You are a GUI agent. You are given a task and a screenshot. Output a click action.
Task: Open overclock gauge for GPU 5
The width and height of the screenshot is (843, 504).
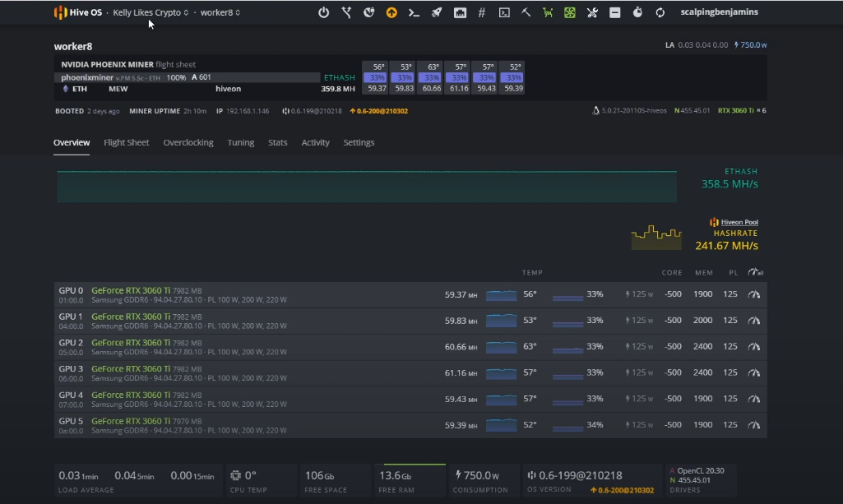tap(753, 425)
